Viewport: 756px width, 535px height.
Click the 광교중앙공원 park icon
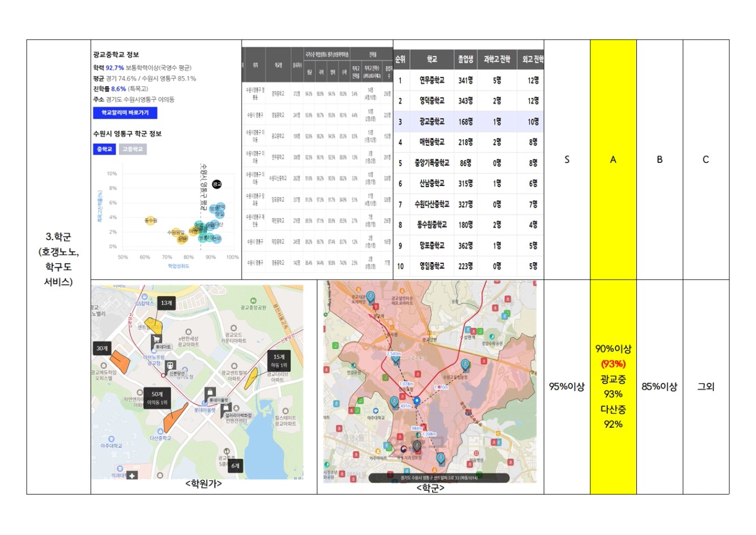pyautogui.click(x=254, y=301)
